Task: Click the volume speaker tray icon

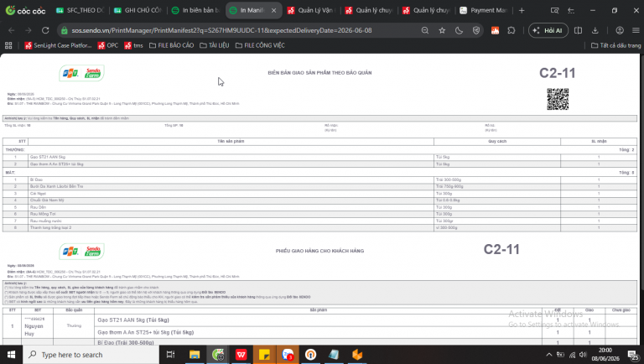Action: point(583,355)
